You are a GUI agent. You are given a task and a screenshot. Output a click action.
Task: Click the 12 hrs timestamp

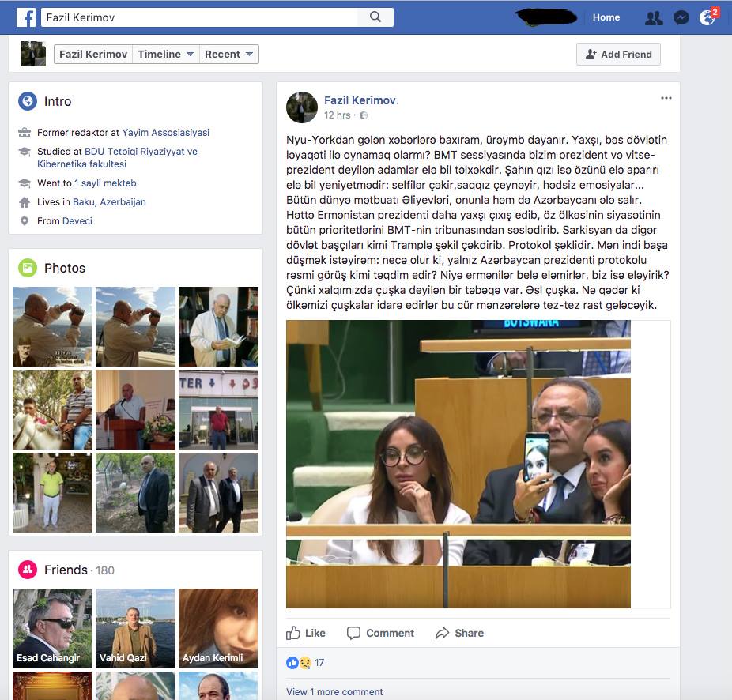337,115
